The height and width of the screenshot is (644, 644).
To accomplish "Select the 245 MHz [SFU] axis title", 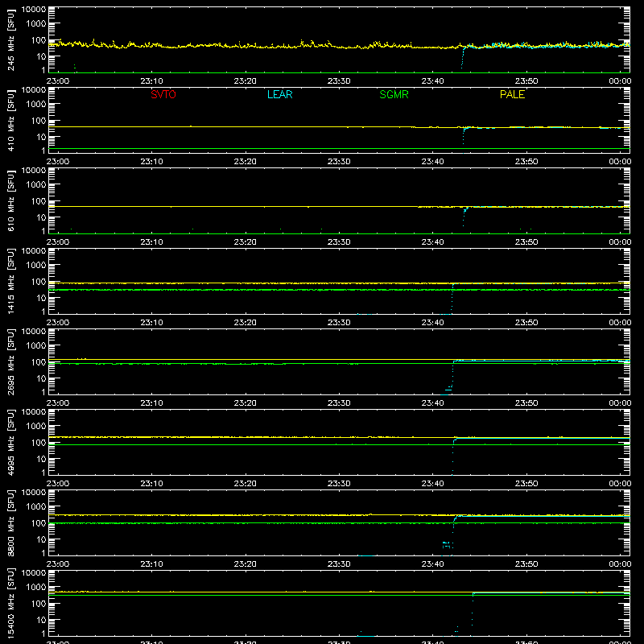I will (x=10, y=40).
